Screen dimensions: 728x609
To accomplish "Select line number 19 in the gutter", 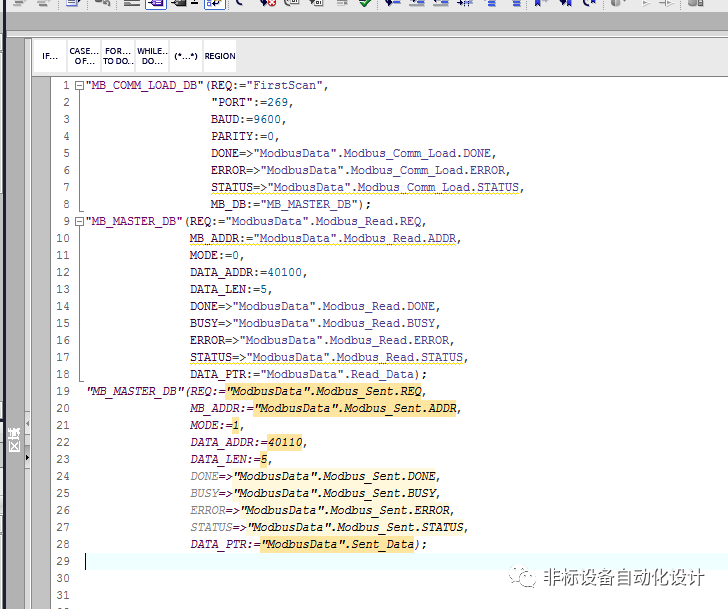I will tap(64, 391).
